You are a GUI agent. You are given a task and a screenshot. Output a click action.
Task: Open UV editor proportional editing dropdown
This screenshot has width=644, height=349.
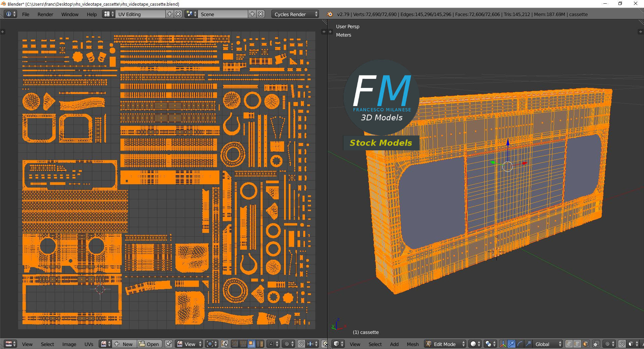[288, 344]
